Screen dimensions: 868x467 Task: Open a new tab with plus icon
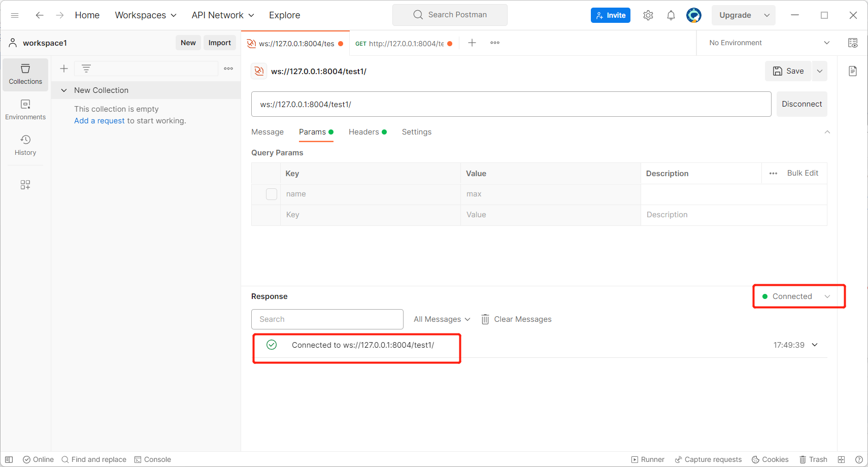(472, 43)
